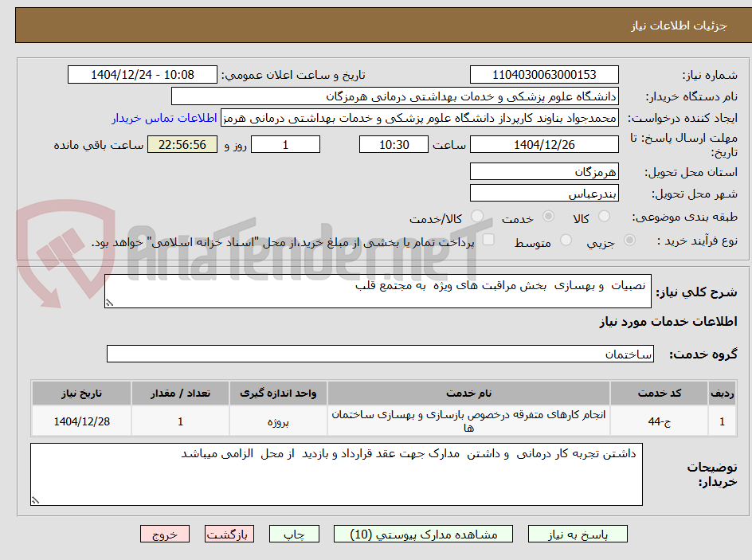Click the deadline date field 1404/12/26
Screen dimensions: 752x560
coord(544,144)
